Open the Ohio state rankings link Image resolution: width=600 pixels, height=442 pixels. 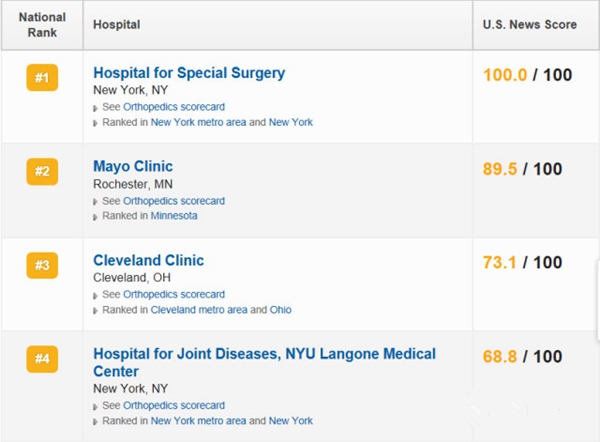click(x=281, y=310)
